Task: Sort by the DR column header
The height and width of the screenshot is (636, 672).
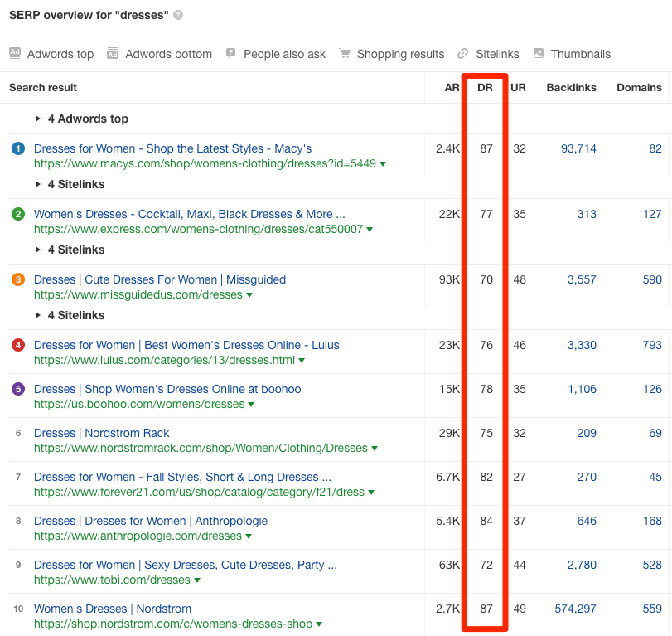Action: click(486, 87)
